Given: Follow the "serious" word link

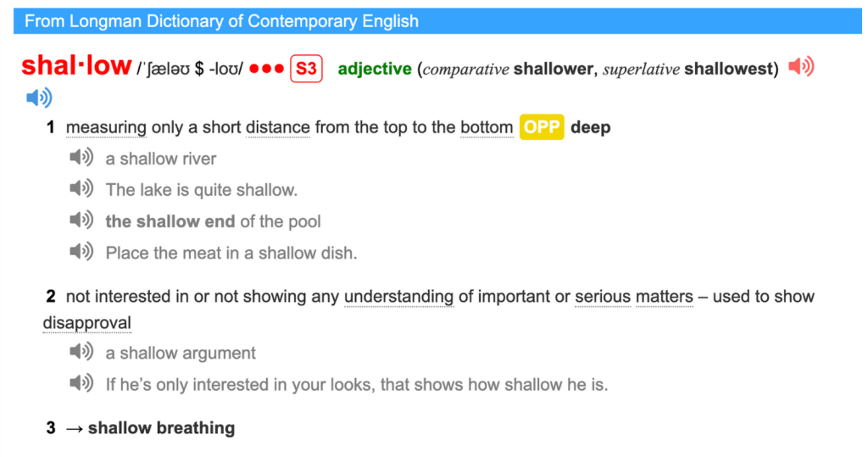Looking at the screenshot, I should click(603, 297).
